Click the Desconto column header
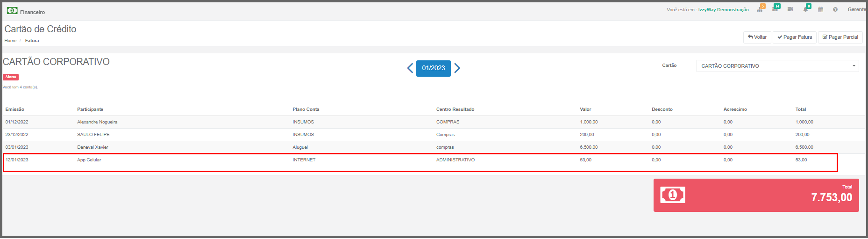 click(x=662, y=109)
